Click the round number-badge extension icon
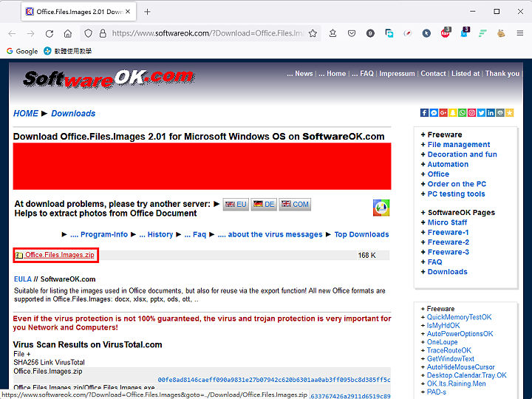Viewport: 532px width, 399px height. coord(370,33)
